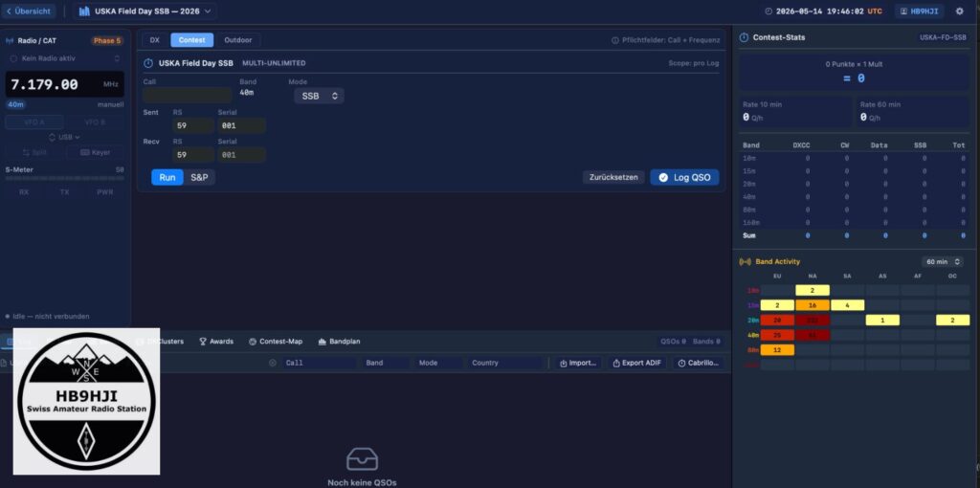Open the contest selector USKA Field Day SSB — 2026

coord(145,11)
